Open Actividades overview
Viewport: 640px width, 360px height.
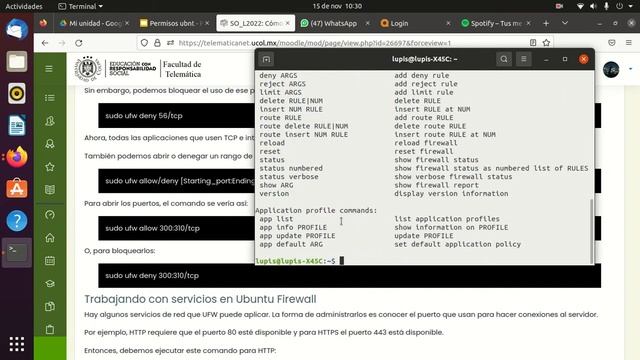tap(24, 6)
